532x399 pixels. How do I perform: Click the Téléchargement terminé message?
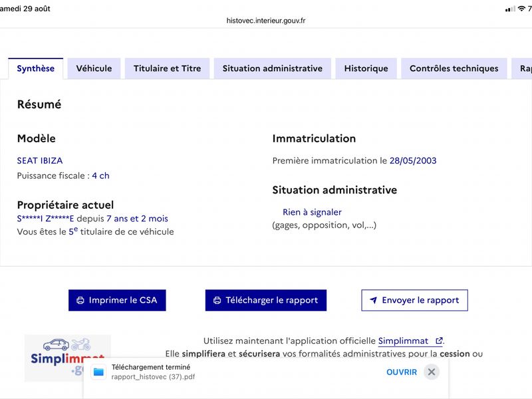coord(151,367)
